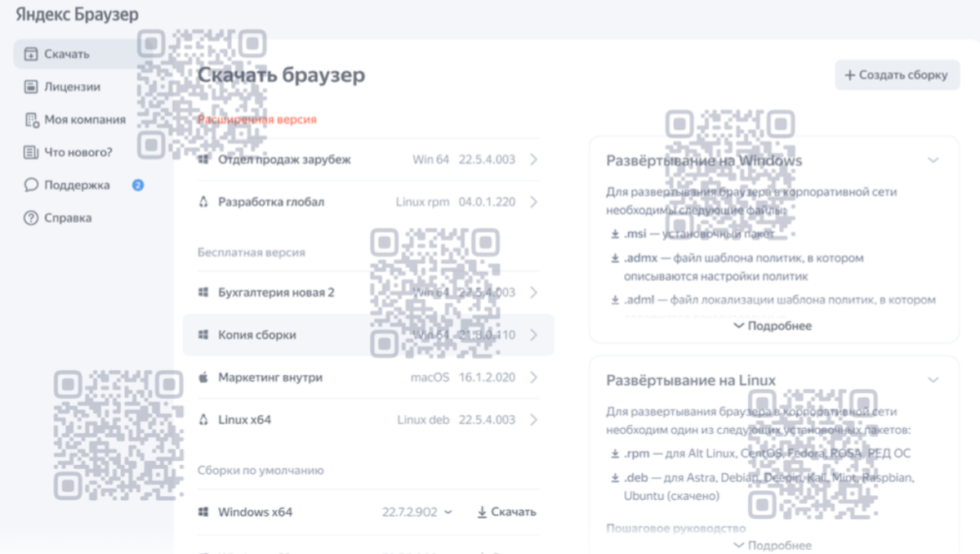Click the Моя компания building icon
This screenshot has width=980, height=554.
(31, 119)
